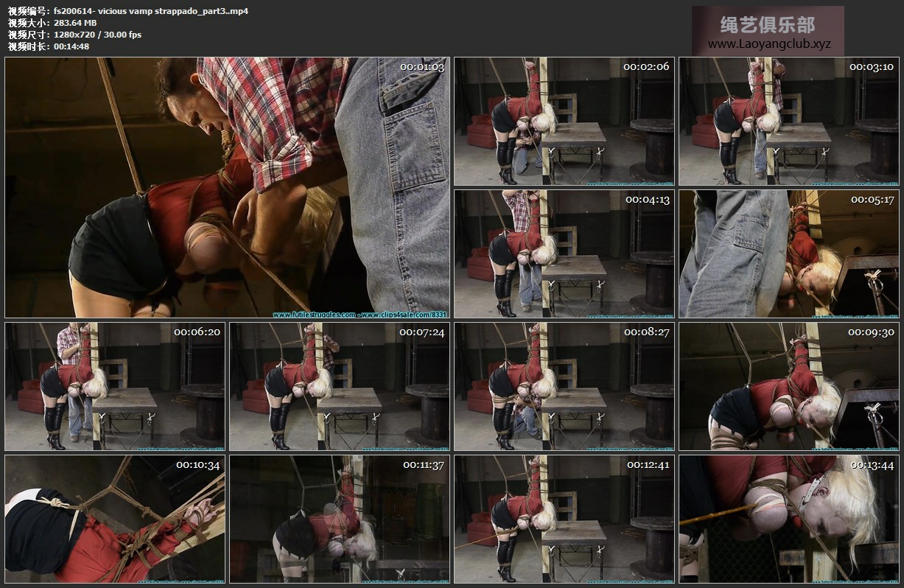904x588 pixels.
Task: Click the thumbnail timestamped 00:01:03
Action: coord(227,187)
